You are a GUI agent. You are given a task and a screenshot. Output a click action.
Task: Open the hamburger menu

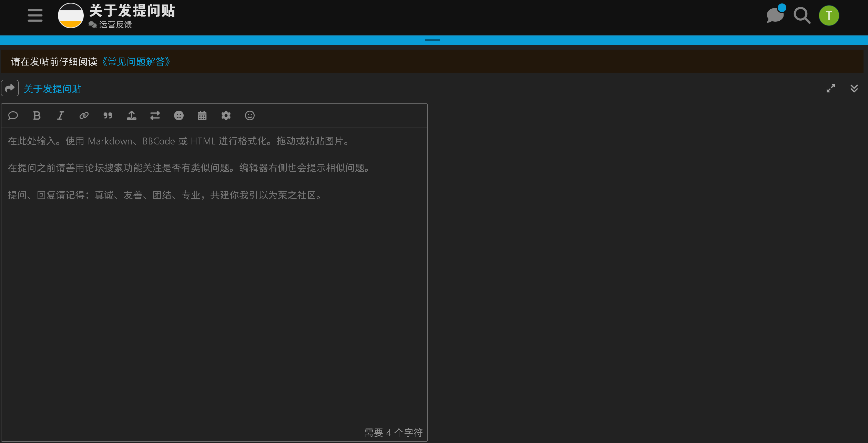pyautogui.click(x=35, y=16)
